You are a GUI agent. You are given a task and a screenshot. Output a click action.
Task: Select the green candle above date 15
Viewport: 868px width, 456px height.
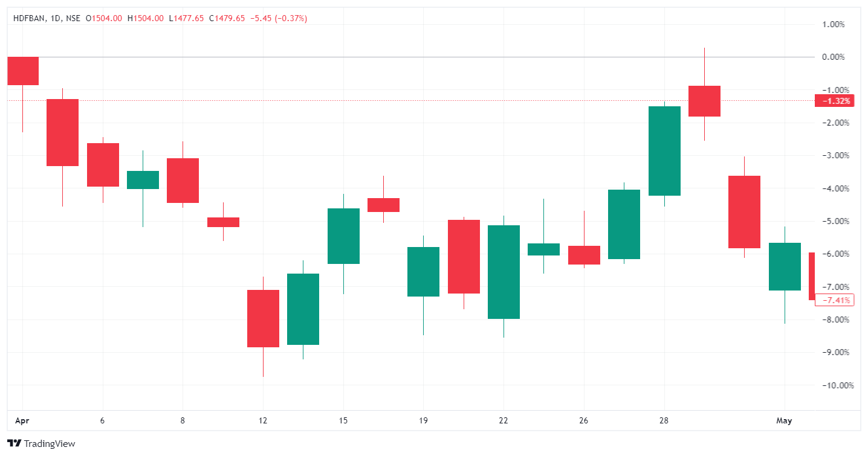pyautogui.click(x=343, y=236)
